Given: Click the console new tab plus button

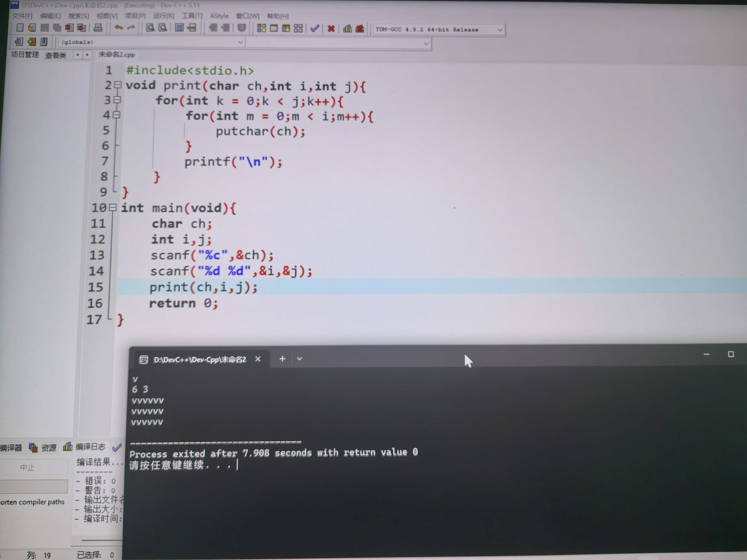Looking at the screenshot, I should [x=282, y=359].
